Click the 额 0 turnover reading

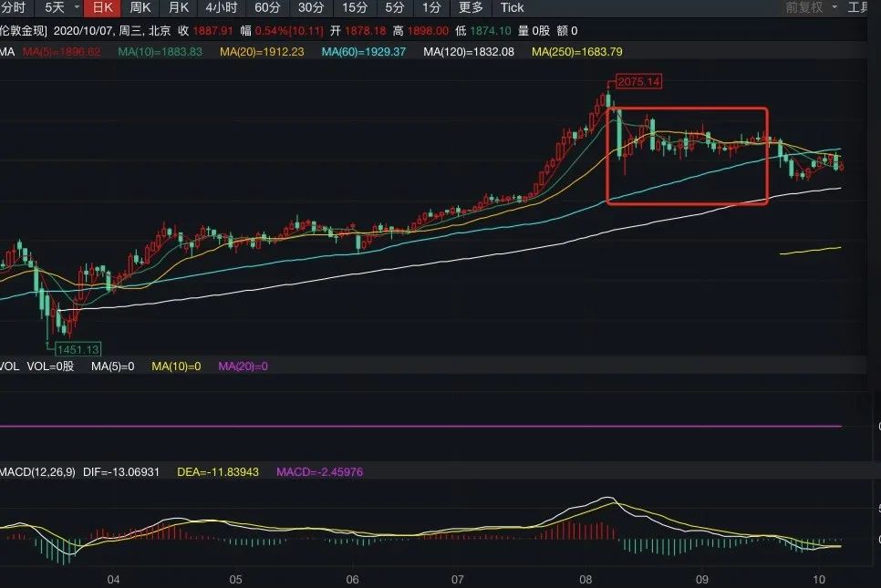coord(567,31)
